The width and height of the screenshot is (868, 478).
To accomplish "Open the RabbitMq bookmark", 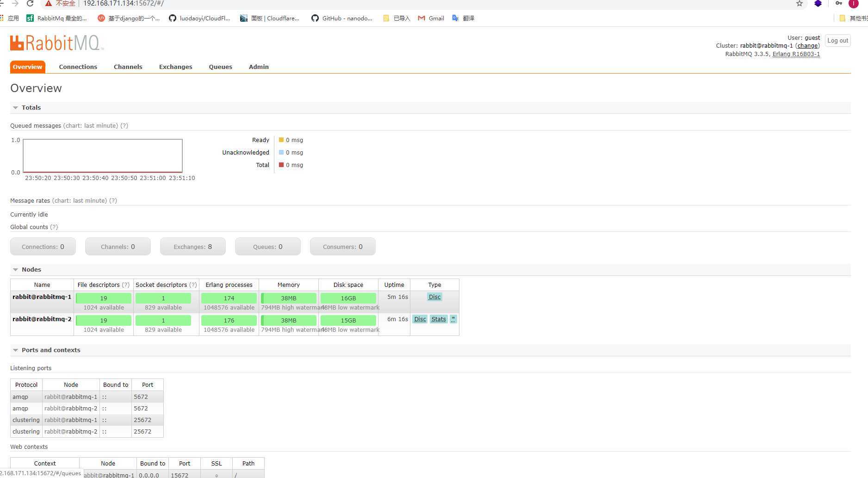I will tap(56, 18).
